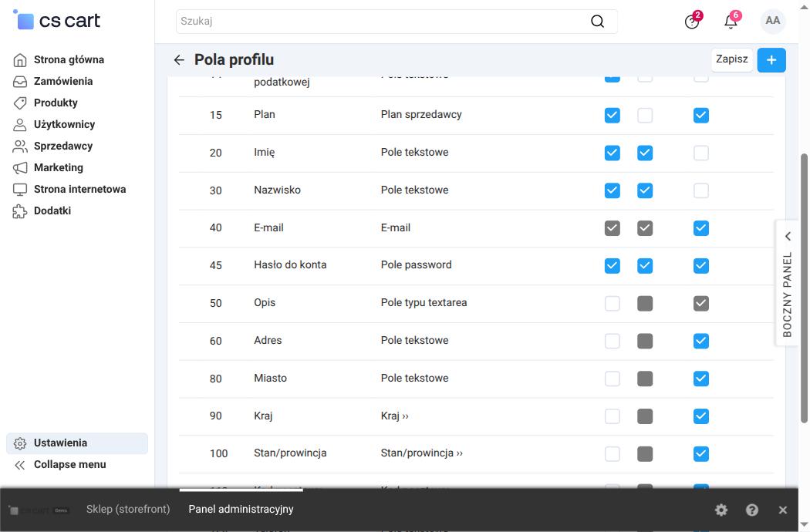Check first checkbox in Opis row
810x532 pixels.
pyautogui.click(x=613, y=304)
